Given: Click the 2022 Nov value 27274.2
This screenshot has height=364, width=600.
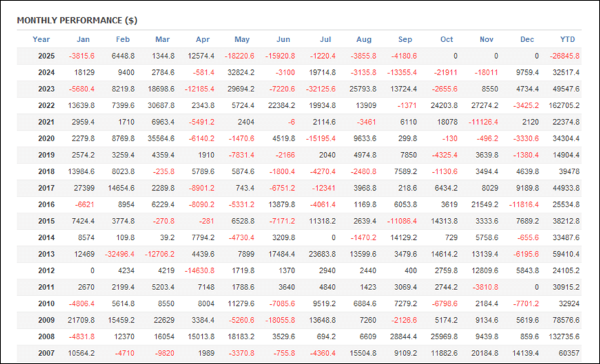Looking at the screenshot, I should coord(484,105).
